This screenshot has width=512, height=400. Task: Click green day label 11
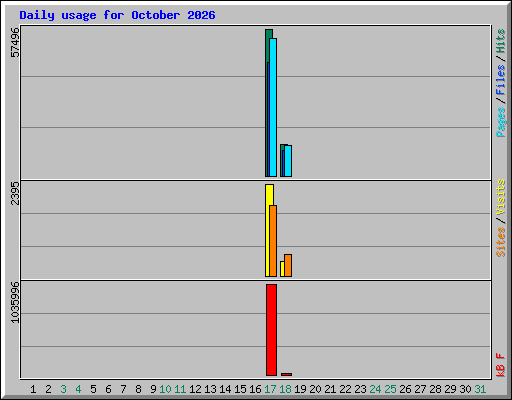pyautogui.click(x=180, y=389)
